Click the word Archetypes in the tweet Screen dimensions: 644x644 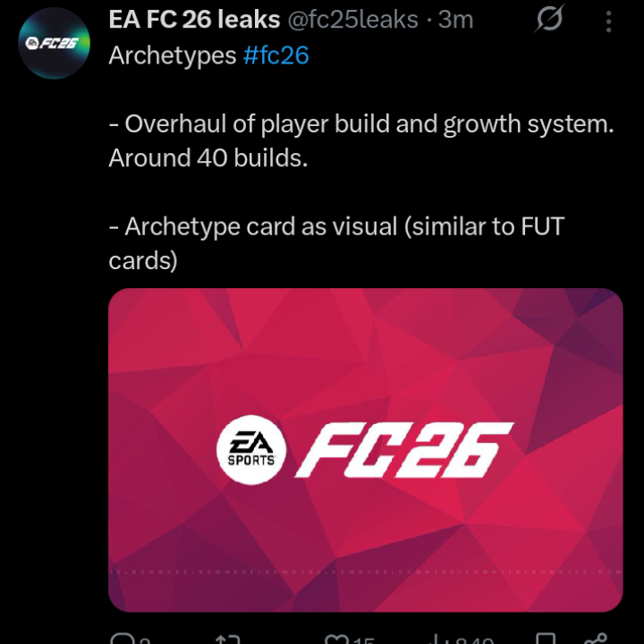click(x=172, y=55)
